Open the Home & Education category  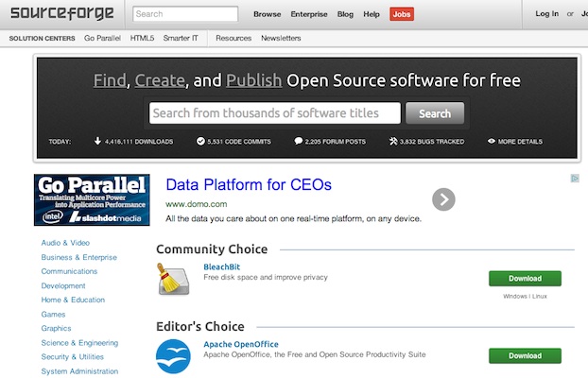click(73, 300)
